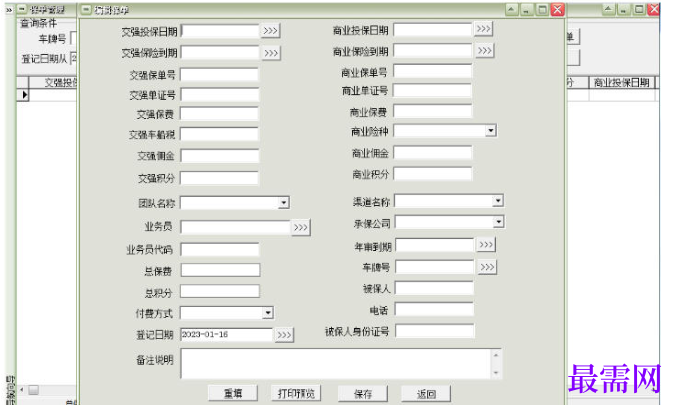Click the 打印预览 button
Screen dimensions: 680x410
coord(296,394)
